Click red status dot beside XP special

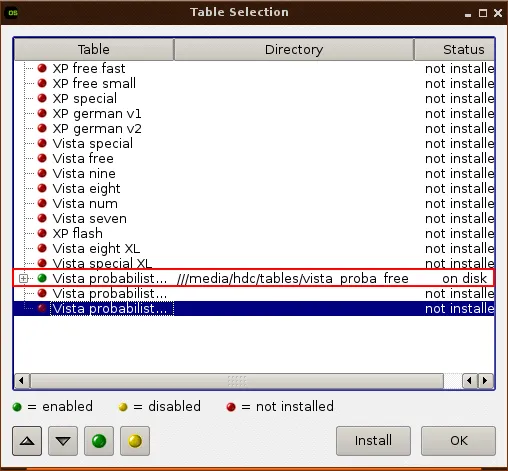42,98
